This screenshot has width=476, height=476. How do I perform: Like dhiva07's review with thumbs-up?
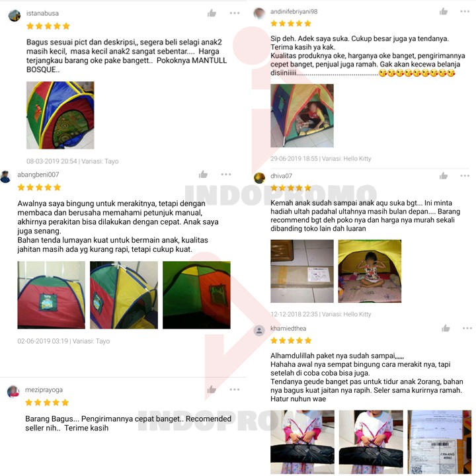[x=444, y=175]
